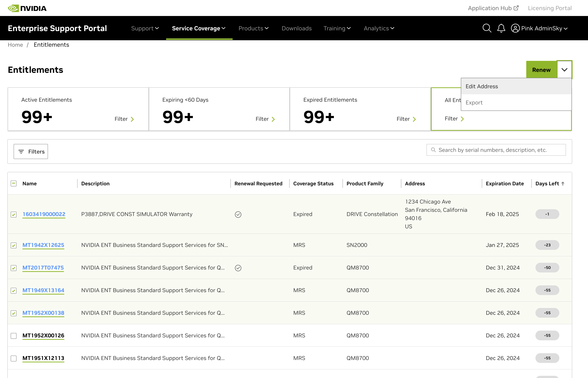Sort by Product Family column header
588x378 pixels.
coord(365,184)
